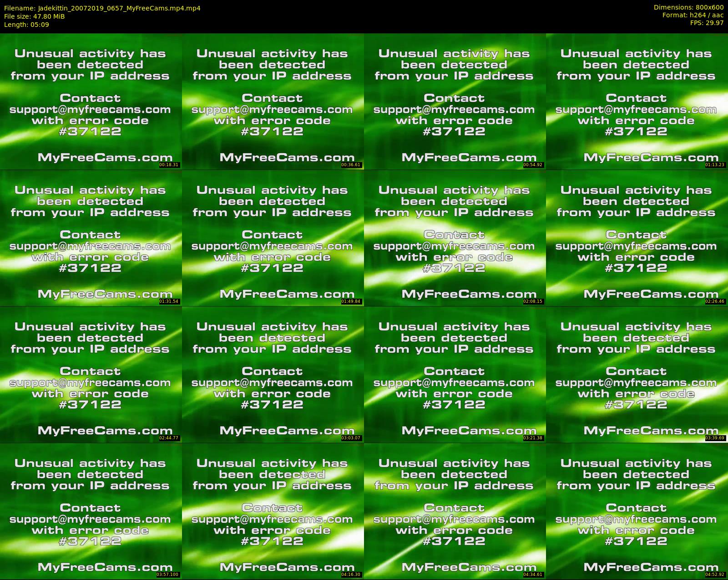Image resolution: width=728 pixels, height=580 pixels.
Task: Click the "File size: 47.80 MiB" line
Action: [35, 16]
